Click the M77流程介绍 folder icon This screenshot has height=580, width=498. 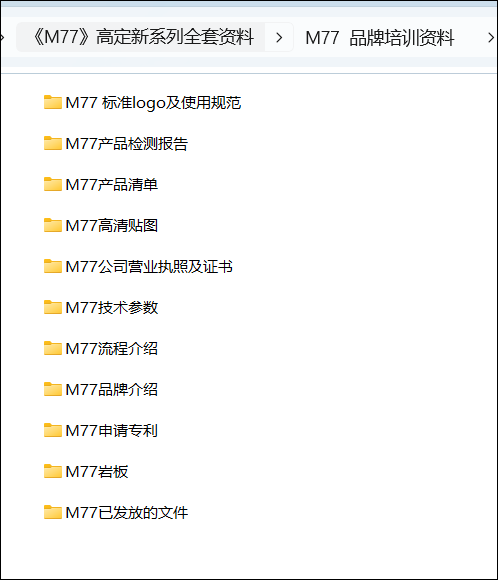53,348
